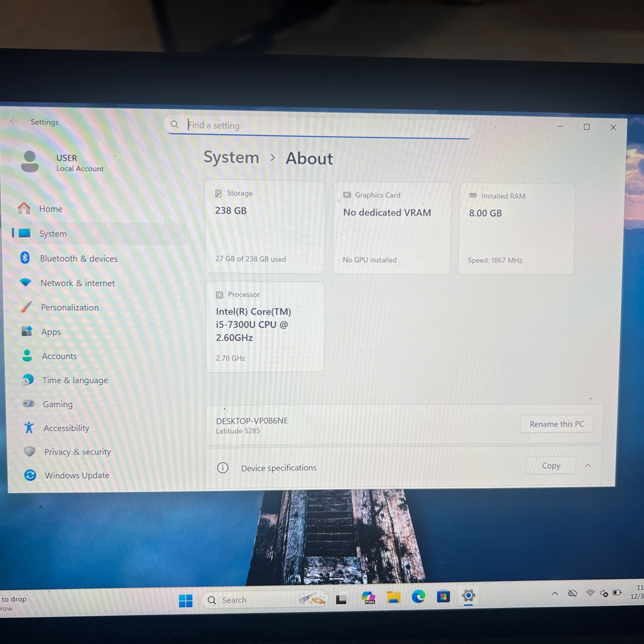This screenshot has width=644, height=644.
Task: Select the 27 GB of 238 GB used text
Action: click(250, 259)
